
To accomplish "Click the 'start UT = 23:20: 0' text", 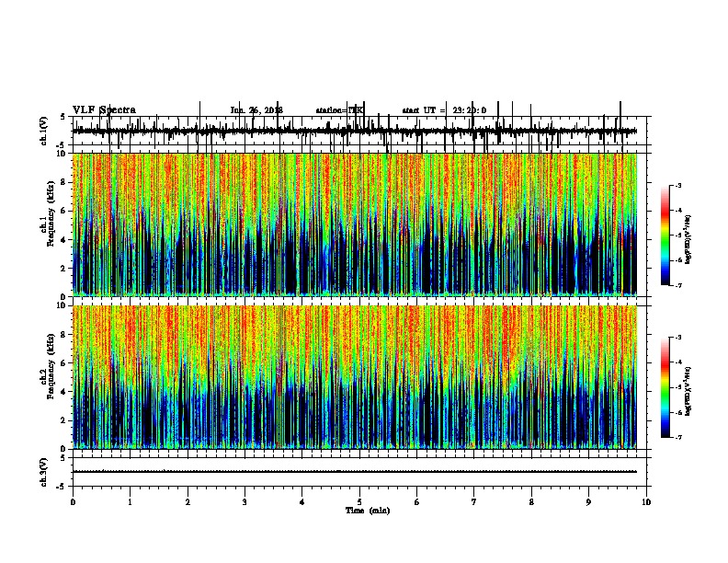I will click(x=444, y=110).
